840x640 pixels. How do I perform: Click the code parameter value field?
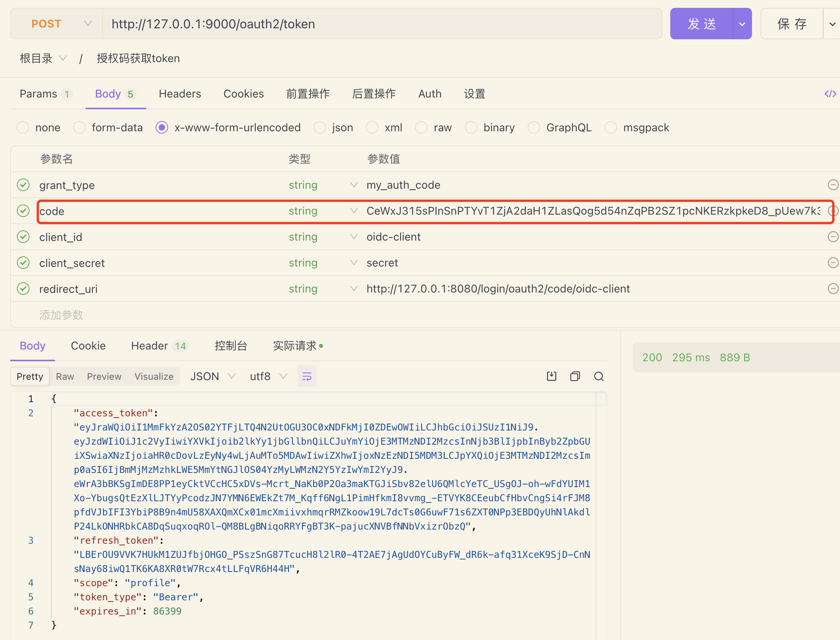coord(593,211)
